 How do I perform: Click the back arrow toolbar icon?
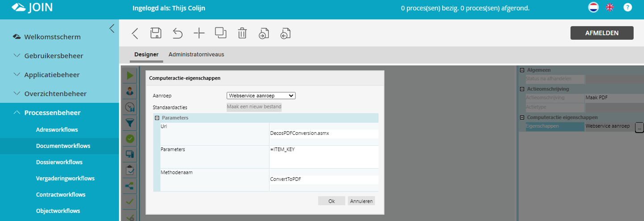point(135,33)
